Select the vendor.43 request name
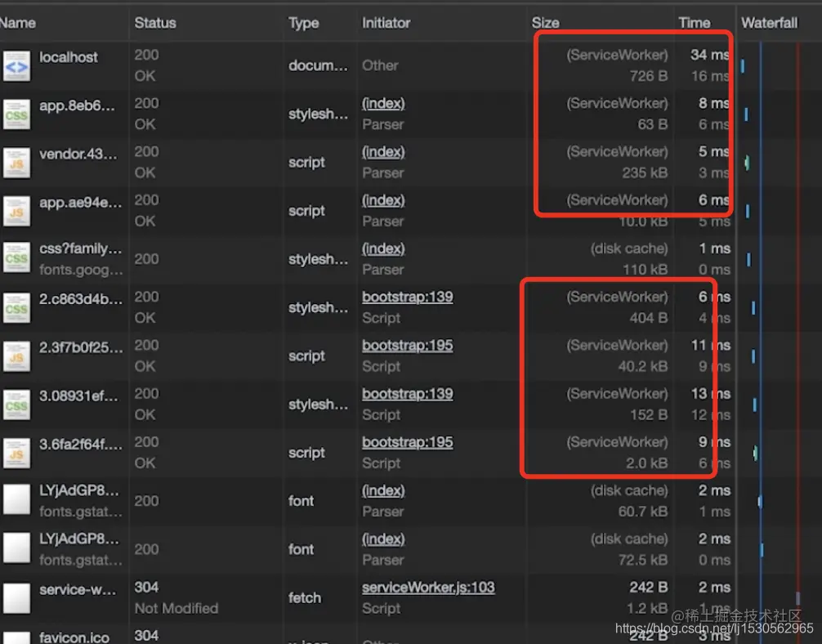The width and height of the screenshot is (822, 644). click(78, 154)
